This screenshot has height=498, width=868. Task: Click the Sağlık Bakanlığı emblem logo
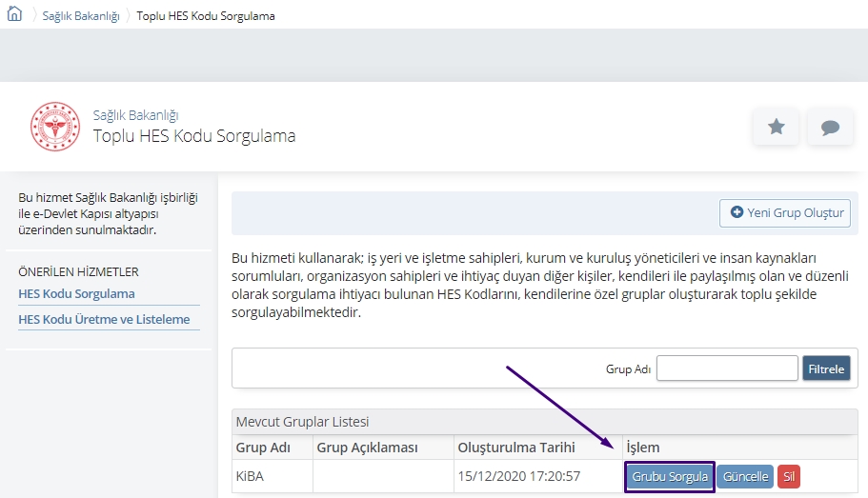(55, 127)
